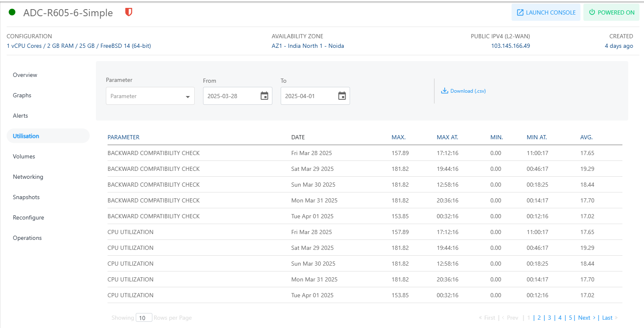
Task: Go to Next page of results
Action: (584, 318)
